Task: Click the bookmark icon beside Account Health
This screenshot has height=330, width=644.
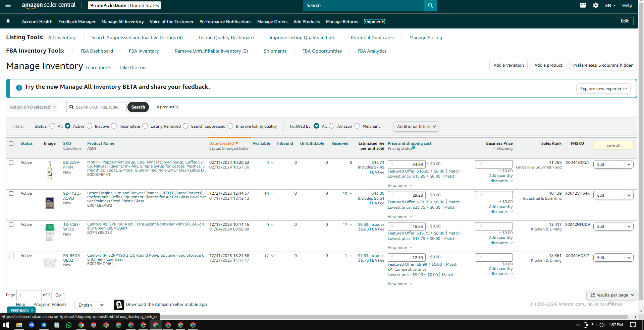Action: [8, 21]
